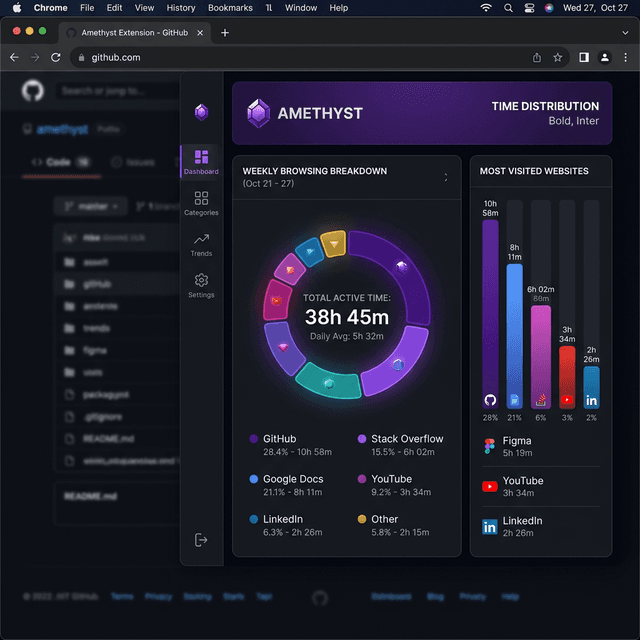Open a new browser tab

(x=225, y=32)
